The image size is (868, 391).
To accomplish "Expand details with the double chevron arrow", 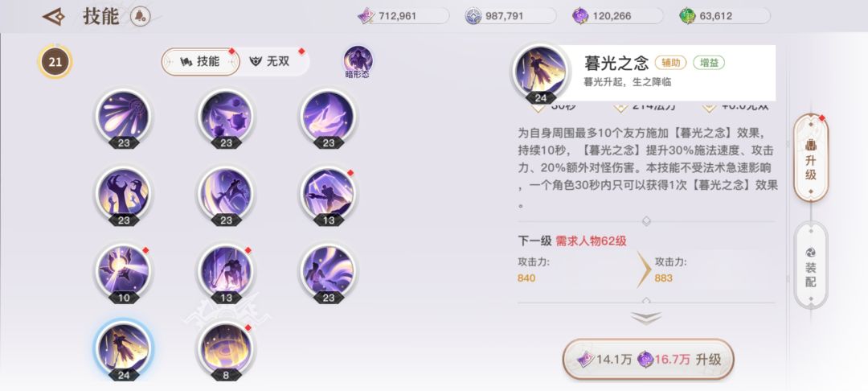I will (x=645, y=318).
